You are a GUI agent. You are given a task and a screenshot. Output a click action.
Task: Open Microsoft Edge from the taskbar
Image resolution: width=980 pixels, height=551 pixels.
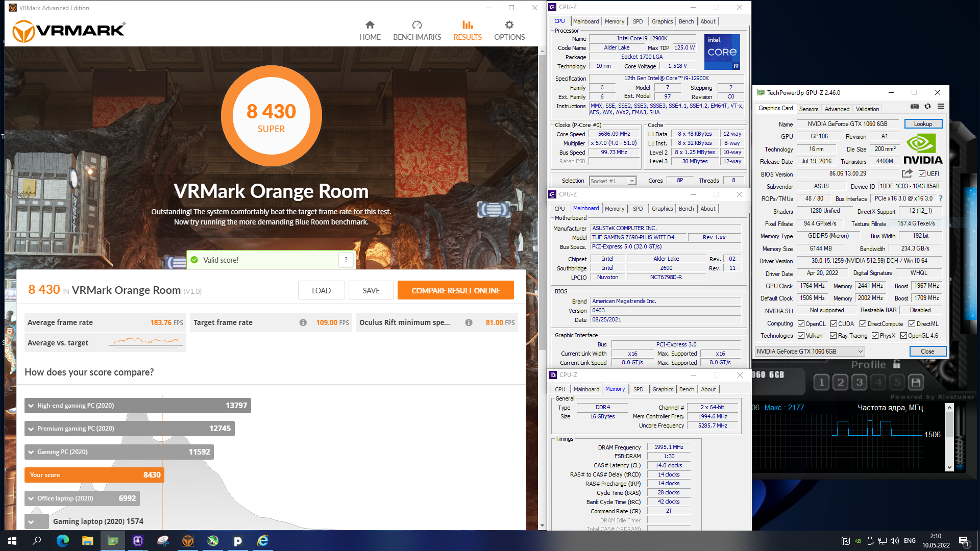click(x=63, y=541)
